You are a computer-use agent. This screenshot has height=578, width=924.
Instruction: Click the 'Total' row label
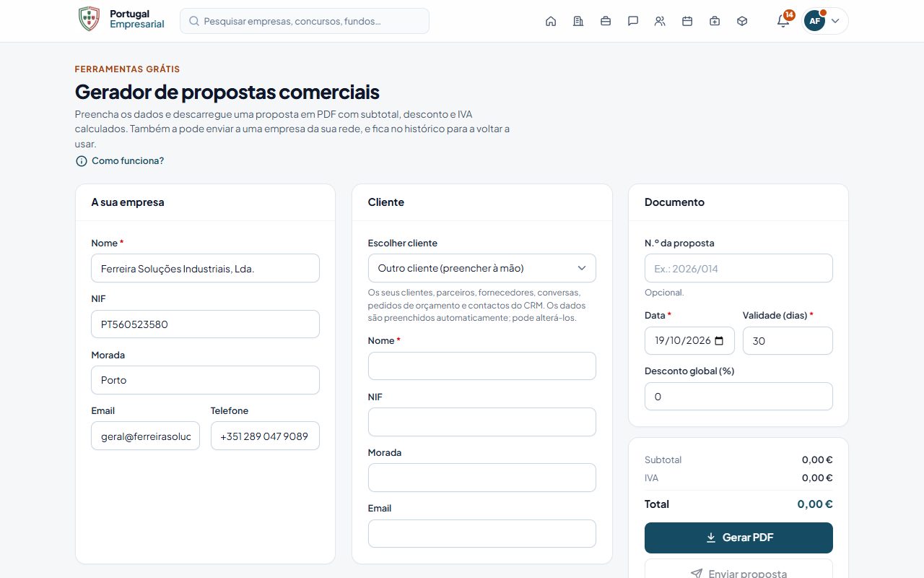657,504
